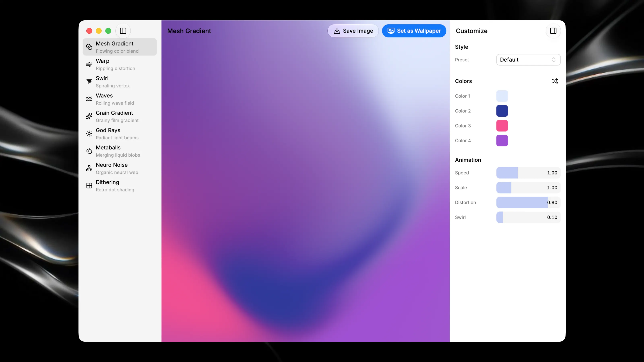Select the Waves shader label
The image size is (644, 362).
pos(104,96)
